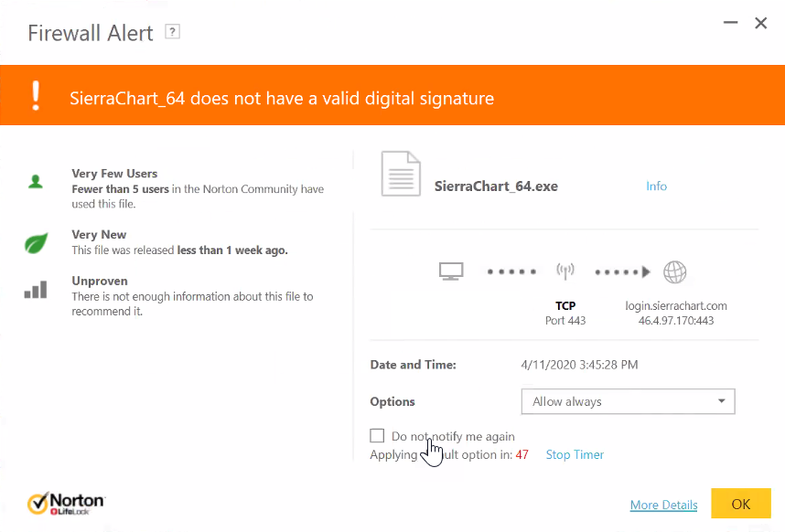The image size is (785, 532).
Task: Click the 46.4.97.170:443 address
Action: pyautogui.click(x=676, y=321)
